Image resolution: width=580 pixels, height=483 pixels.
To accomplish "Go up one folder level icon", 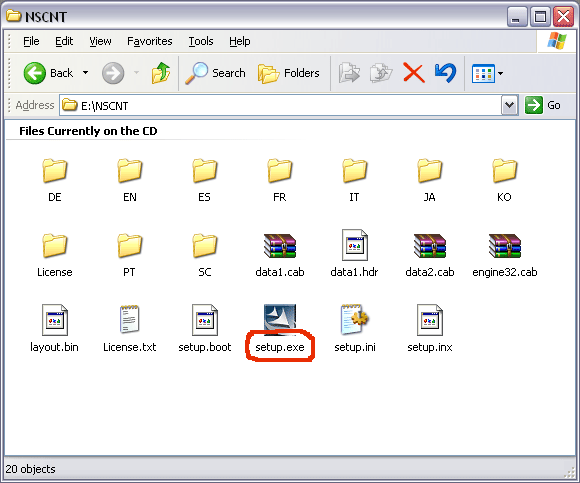I will [161, 73].
